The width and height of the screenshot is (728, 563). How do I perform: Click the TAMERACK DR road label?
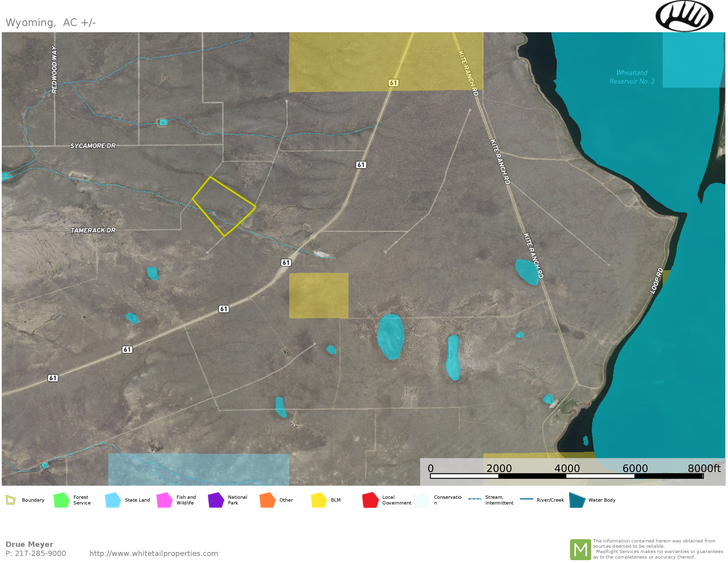[93, 230]
